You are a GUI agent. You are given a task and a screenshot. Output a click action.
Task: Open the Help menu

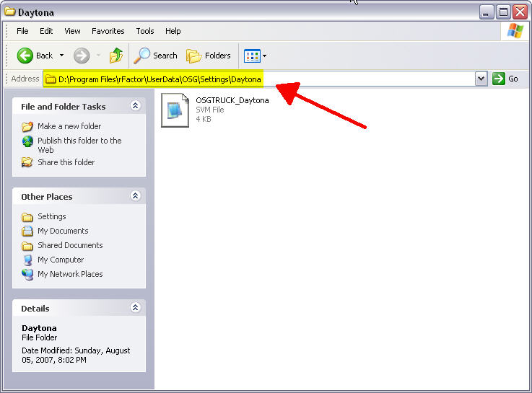click(x=173, y=31)
